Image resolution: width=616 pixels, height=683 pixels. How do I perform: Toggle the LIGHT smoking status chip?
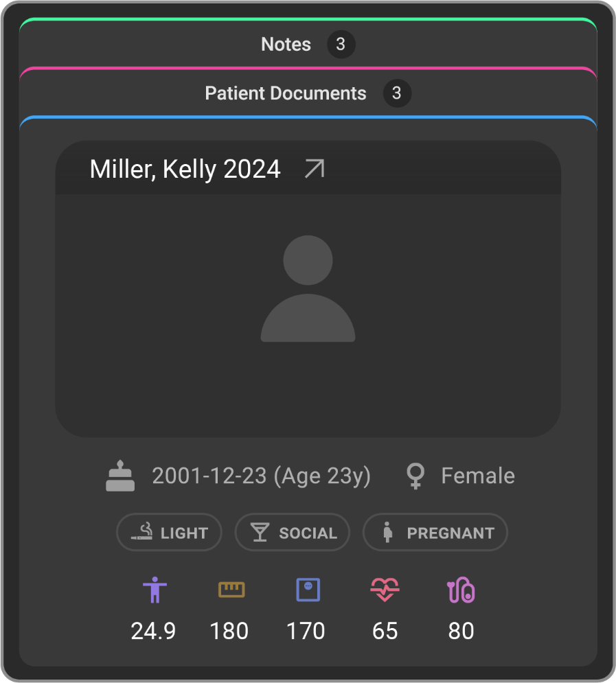point(169,533)
